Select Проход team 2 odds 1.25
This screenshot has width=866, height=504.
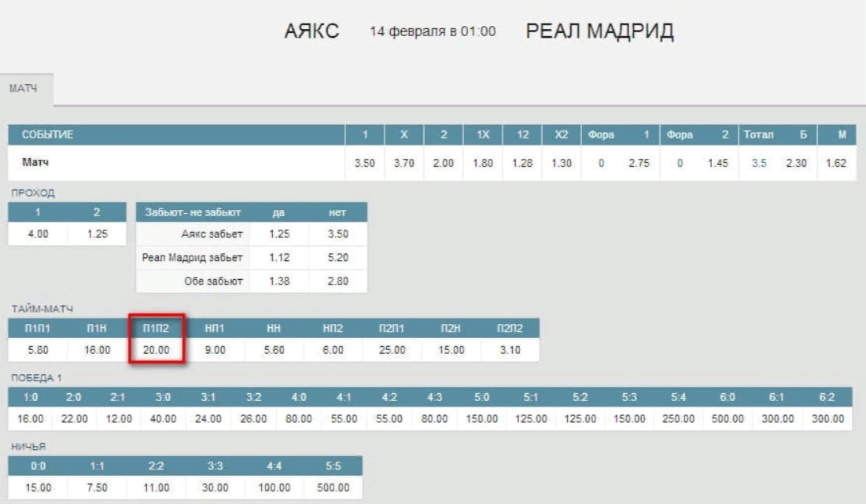point(98,234)
